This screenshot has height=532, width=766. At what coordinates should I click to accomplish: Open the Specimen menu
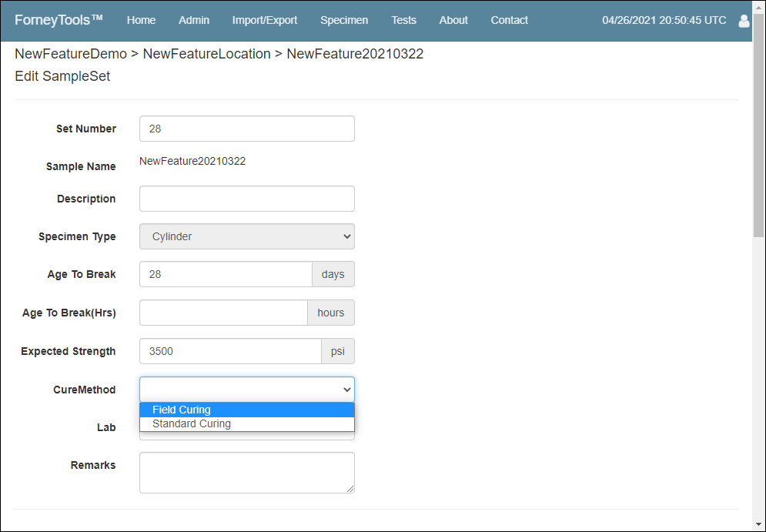pos(344,20)
